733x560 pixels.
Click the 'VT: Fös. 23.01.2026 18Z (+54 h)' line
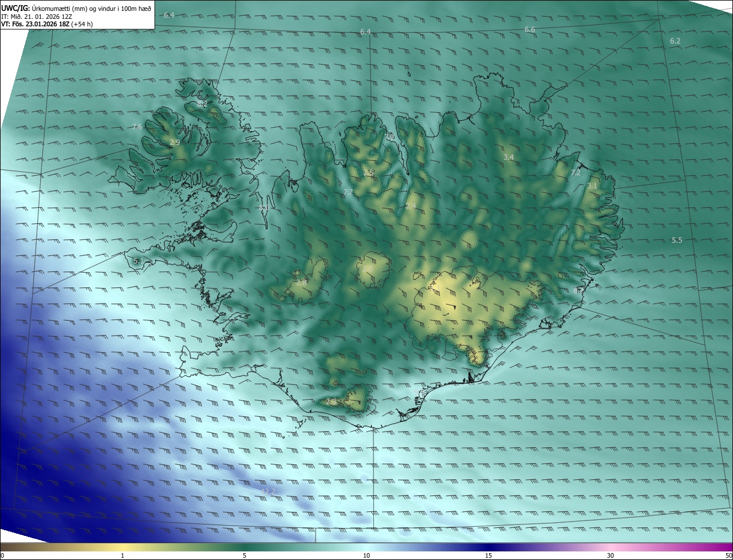pyautogui.click(x=48, y=25)
